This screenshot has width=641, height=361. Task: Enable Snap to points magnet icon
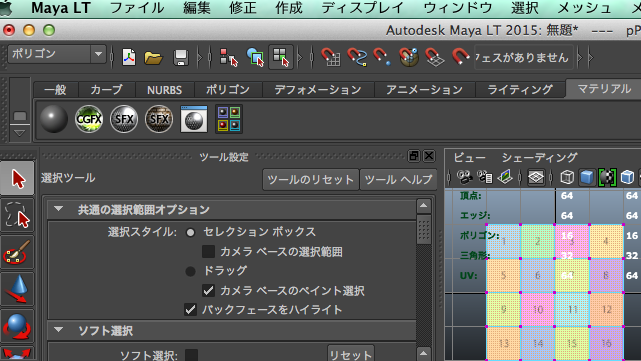pyautogui.click(x=381, y=57)
